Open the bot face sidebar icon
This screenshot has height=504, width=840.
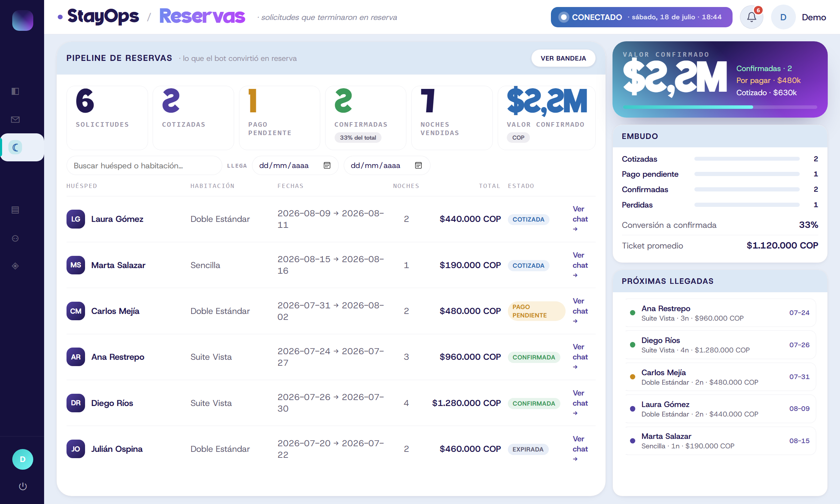15,238
